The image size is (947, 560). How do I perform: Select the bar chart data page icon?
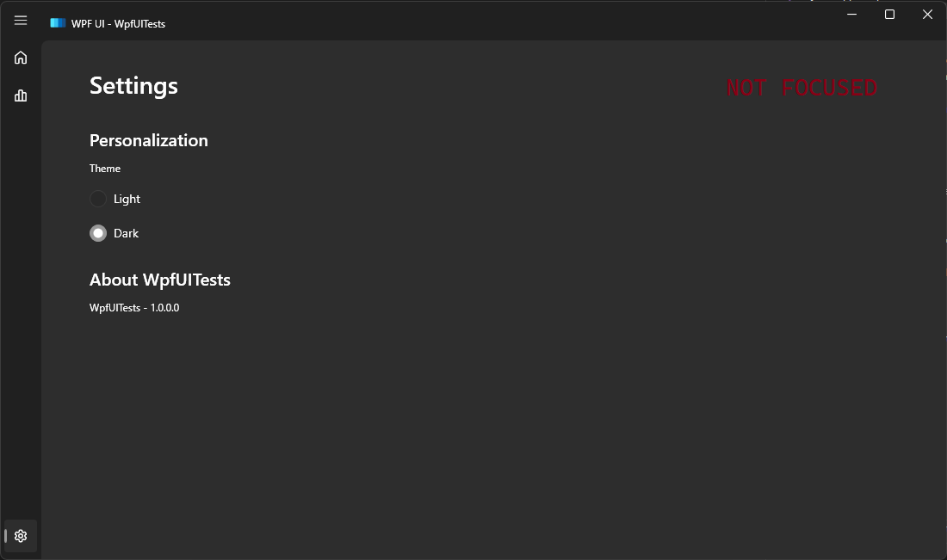20,95
